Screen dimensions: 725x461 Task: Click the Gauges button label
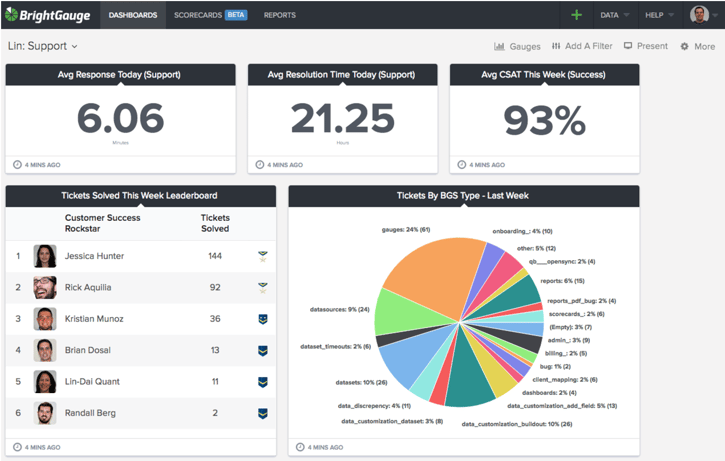(525, 46)
